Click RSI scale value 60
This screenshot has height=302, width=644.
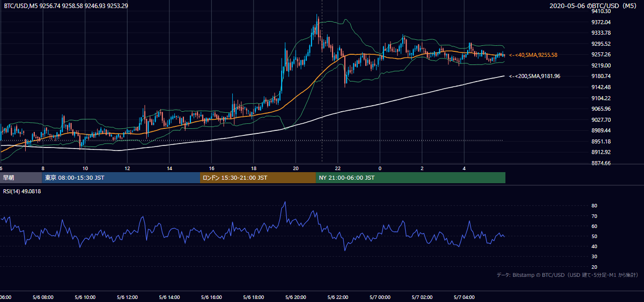click(594, 226)
